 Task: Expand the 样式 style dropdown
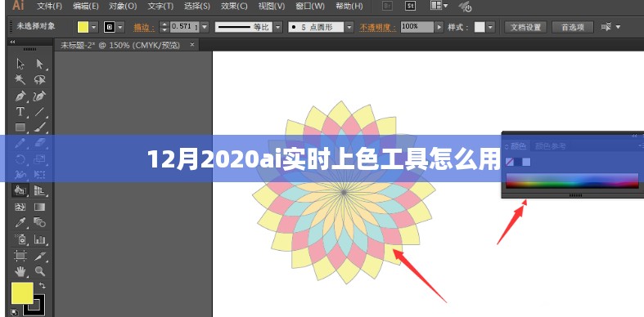(491, 28)
